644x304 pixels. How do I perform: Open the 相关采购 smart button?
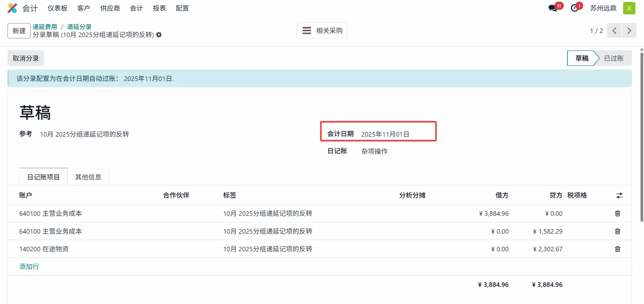click(322, 31)
